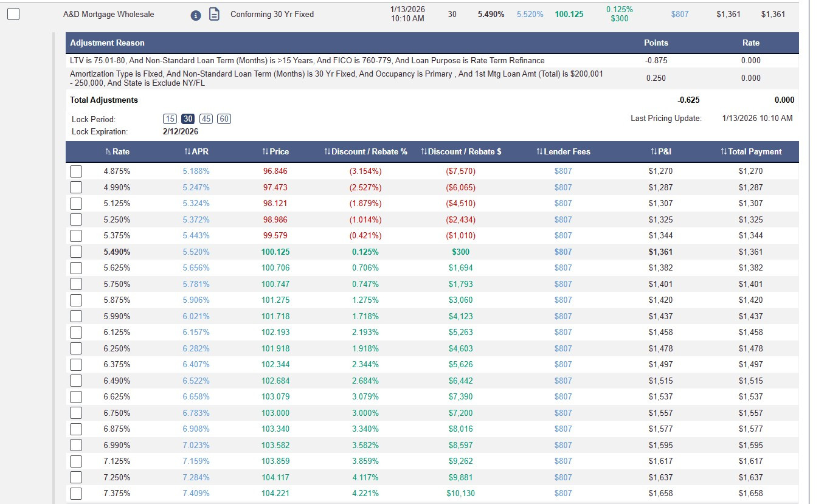
Task: Open the 5.188% APR link
Action: (x=196, y=171)
